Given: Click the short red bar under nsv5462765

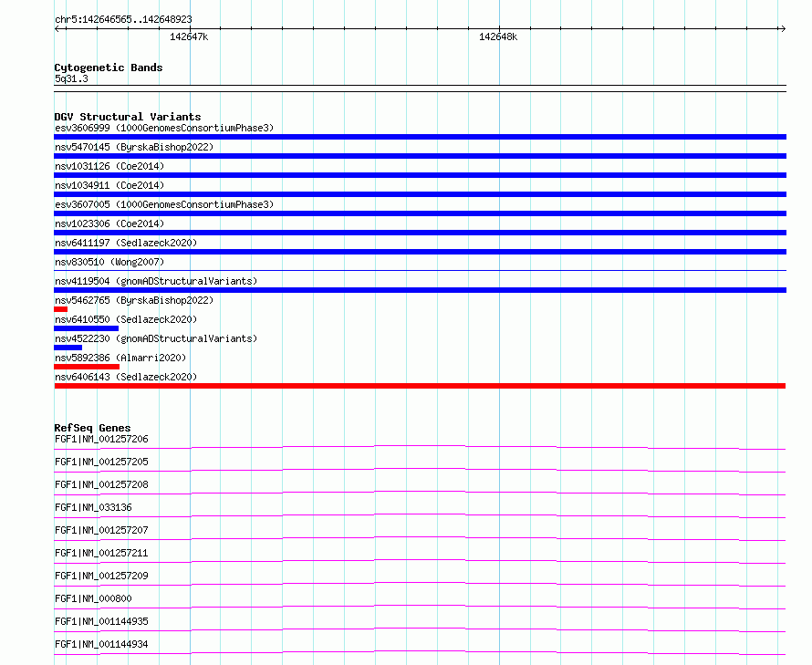Looking at the screenshot, I should tap(60, 309).
